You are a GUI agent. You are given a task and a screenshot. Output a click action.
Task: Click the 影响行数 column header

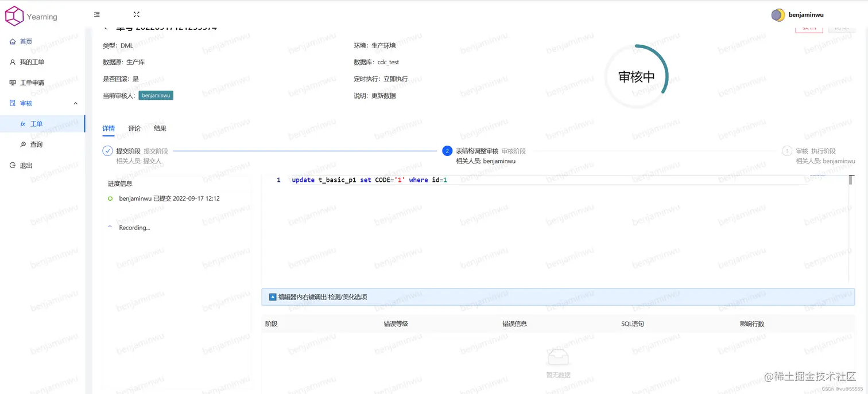(752, 324)
